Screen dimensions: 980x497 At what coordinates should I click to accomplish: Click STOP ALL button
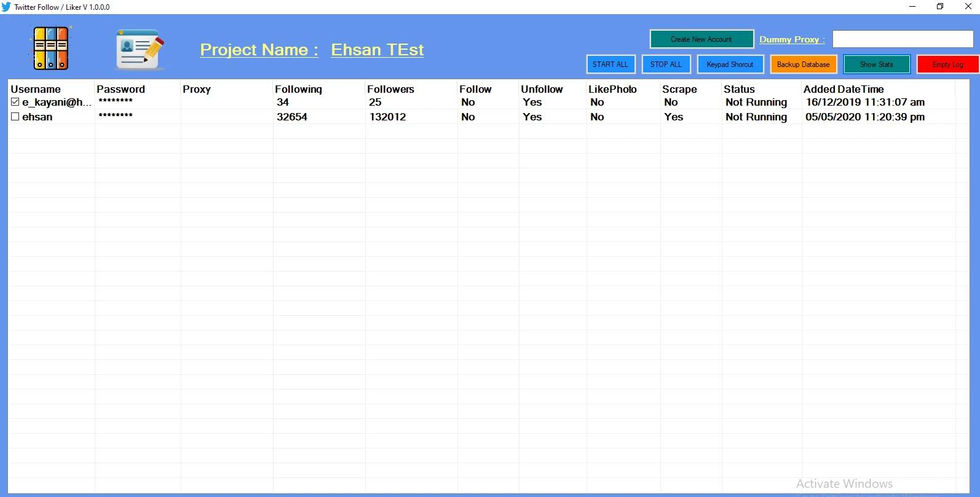tap(666, 65)
